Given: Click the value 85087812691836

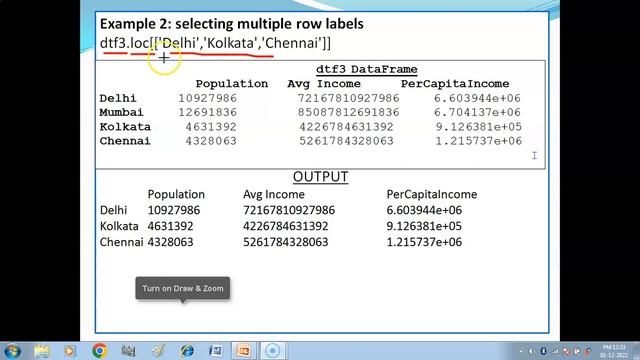Looking at the screenshot, I should 349,112.
